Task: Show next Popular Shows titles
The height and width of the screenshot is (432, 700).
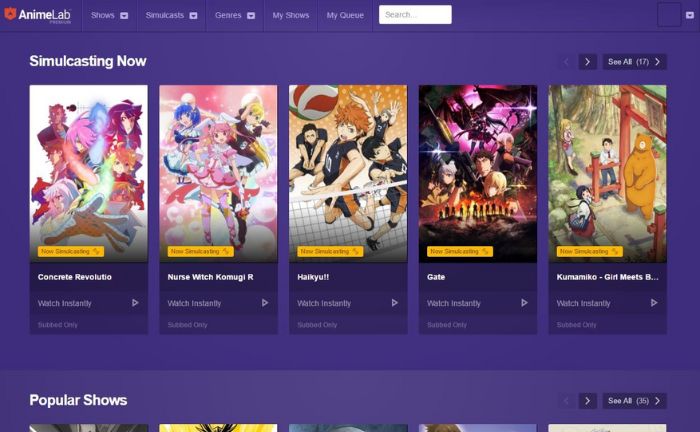Action: pos(588,401)
